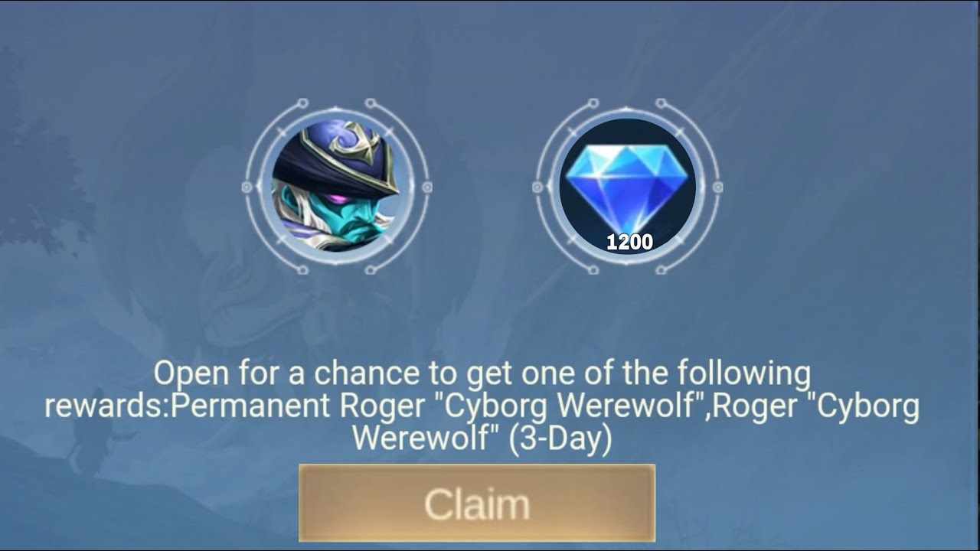Viewport: 980px width, 551px height.
Task: Claim the rewards with the Claim button
Action: coord(477,503)
